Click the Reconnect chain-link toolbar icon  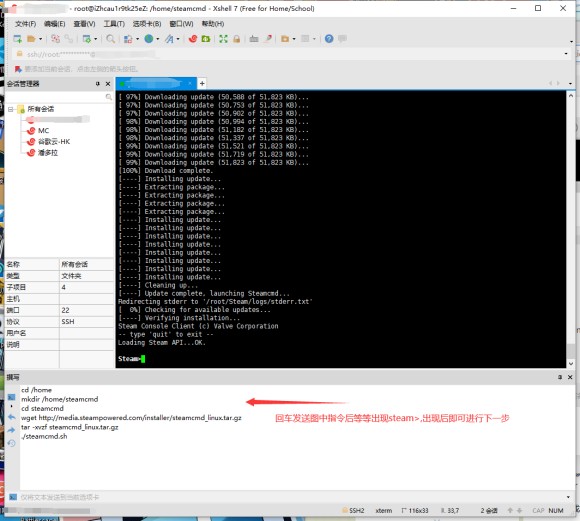click(68, 39)
